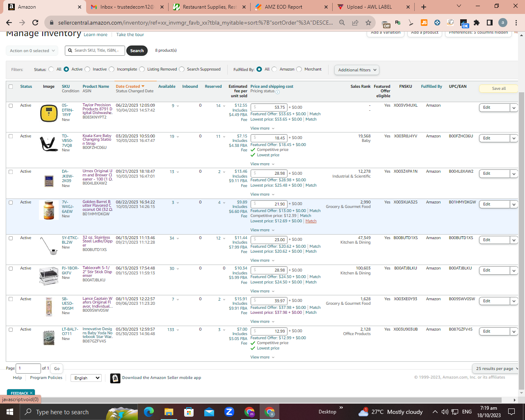Click the pricing status info icon
The height and width of the screenshot is (420, 525).
278,92
